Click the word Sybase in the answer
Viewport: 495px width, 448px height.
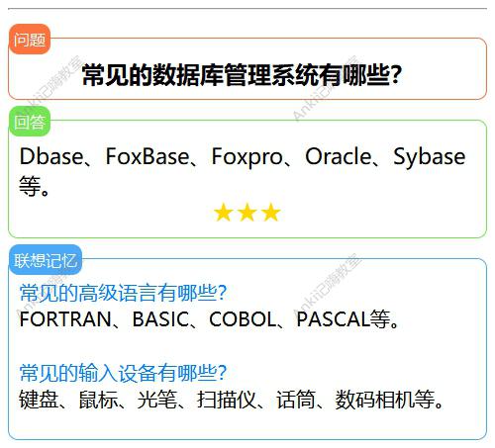click(430, 158)
